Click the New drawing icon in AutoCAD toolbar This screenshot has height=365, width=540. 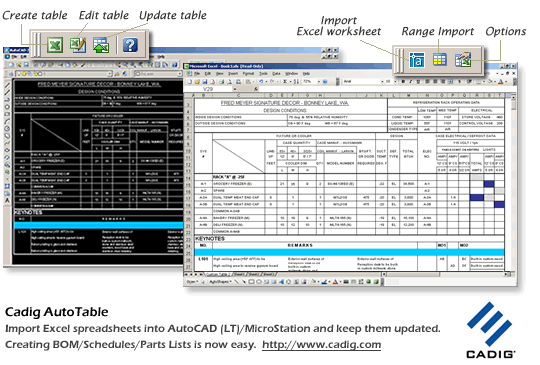click(x=11, y=65)
